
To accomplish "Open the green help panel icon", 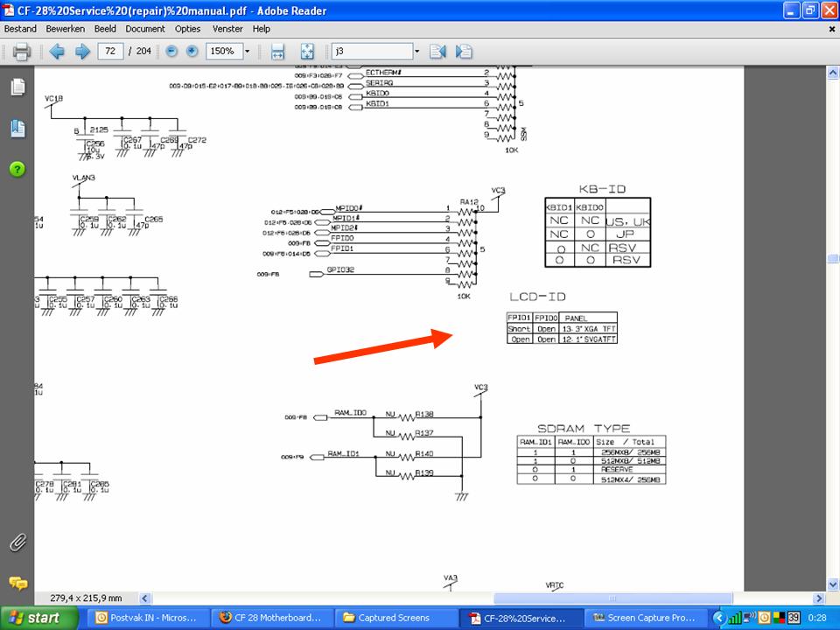I will coord(17,169).
